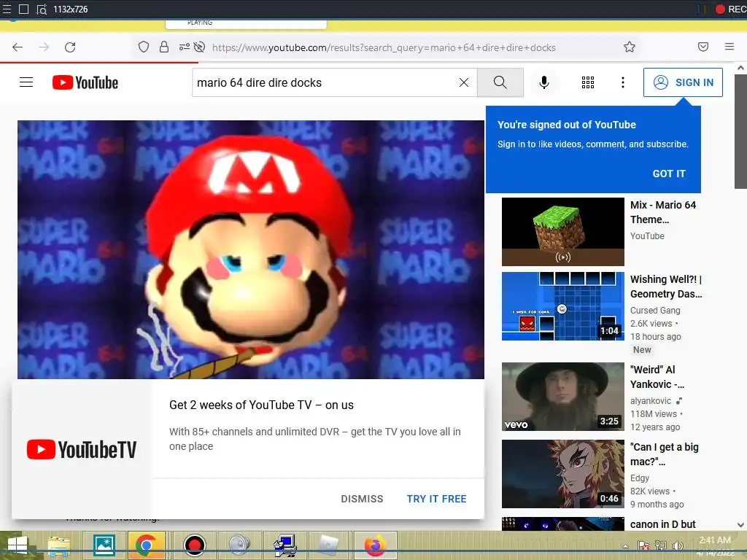Switch to Firefox on the taskbar
This screenshot has height=560, width=747.
coord(376,545)
